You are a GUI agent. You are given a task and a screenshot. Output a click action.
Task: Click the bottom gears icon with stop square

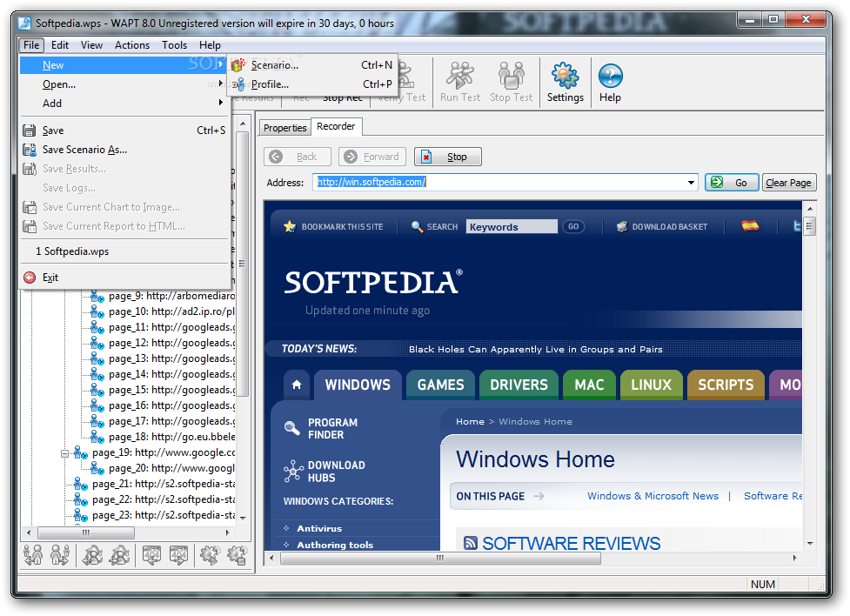tap(237, 555)
